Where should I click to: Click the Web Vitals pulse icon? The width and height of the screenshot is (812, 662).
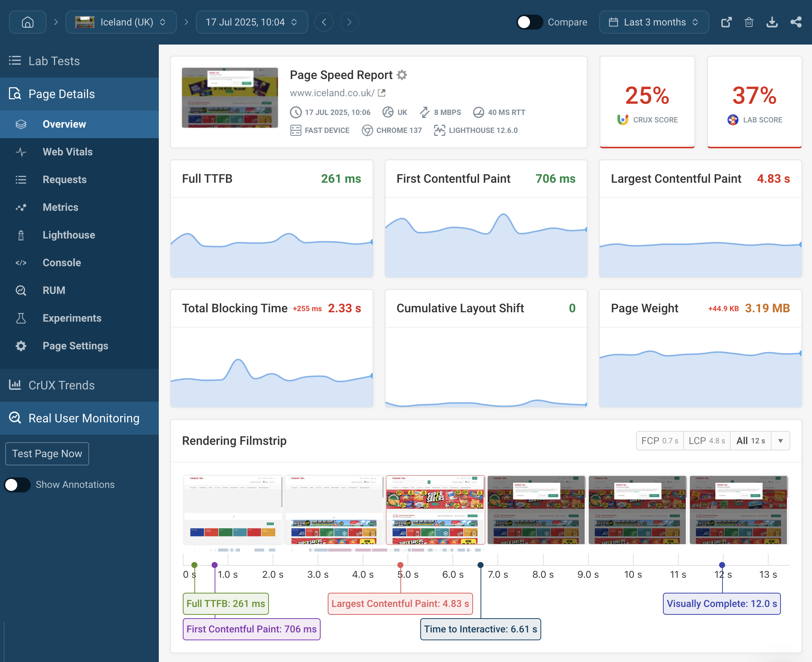[21, 152]
